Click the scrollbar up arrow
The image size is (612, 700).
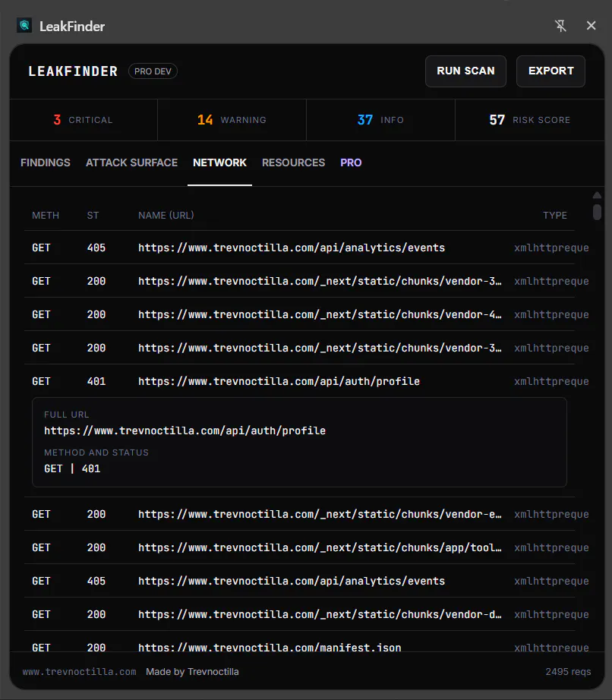click(x=597, y=196)
